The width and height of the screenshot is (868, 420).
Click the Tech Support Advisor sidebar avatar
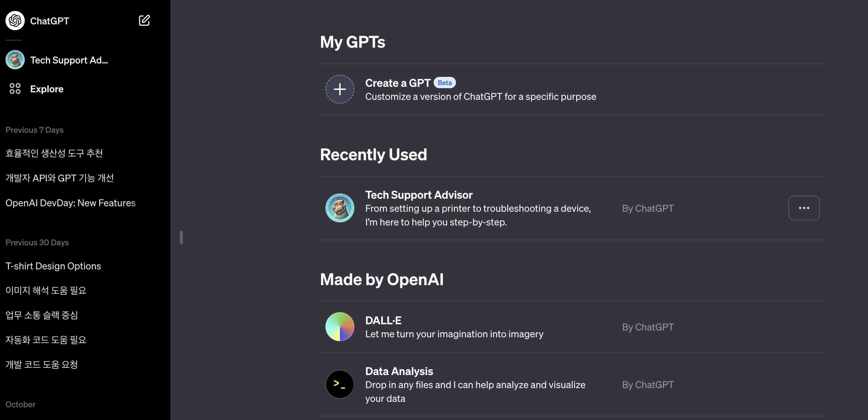point(15,60)
